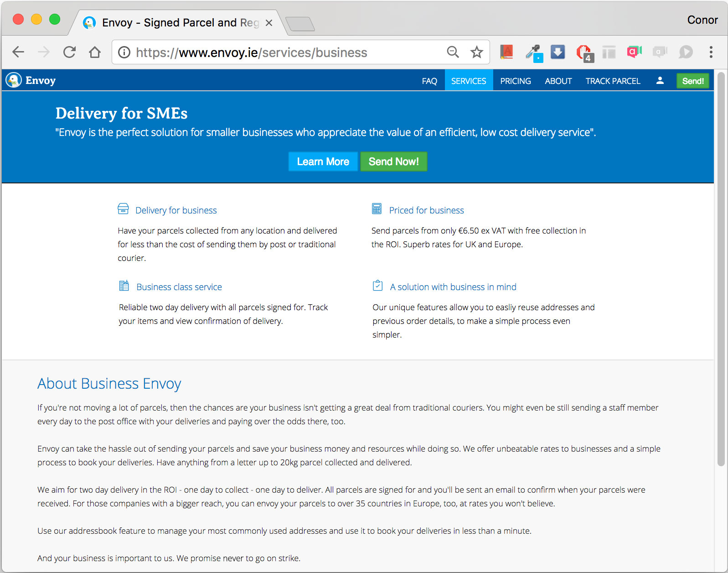Click the page vertical scrollbar thumb
This screenshot has width=728, height=573.
click(x=721, y=269)
